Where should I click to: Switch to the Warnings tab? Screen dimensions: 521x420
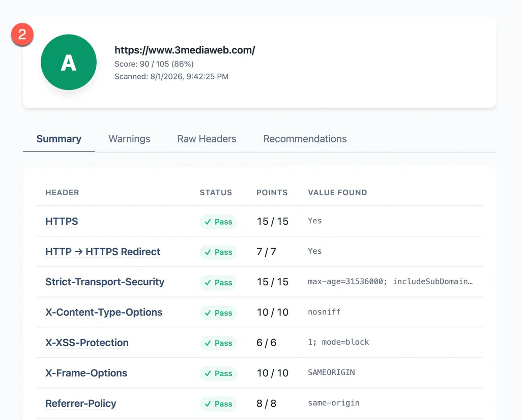coord(129,139)
